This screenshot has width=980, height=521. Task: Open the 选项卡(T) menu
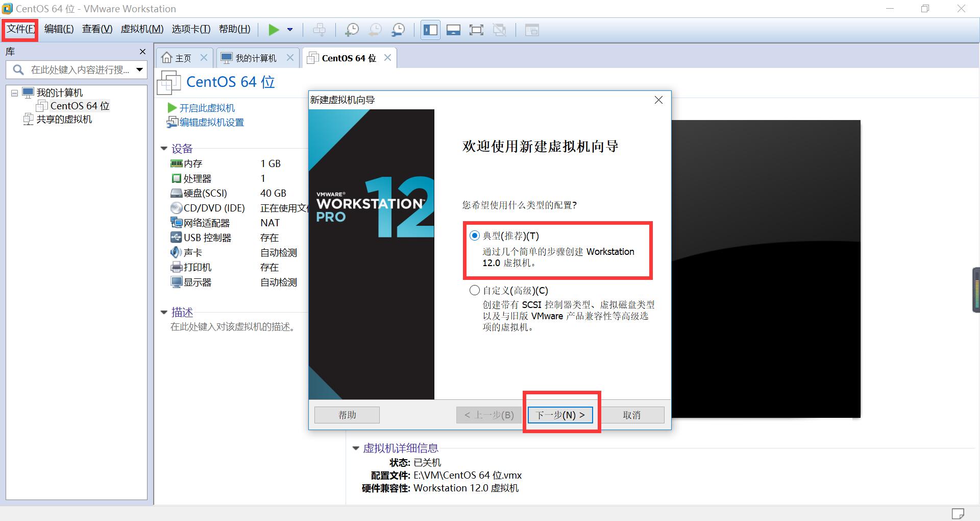191,29
